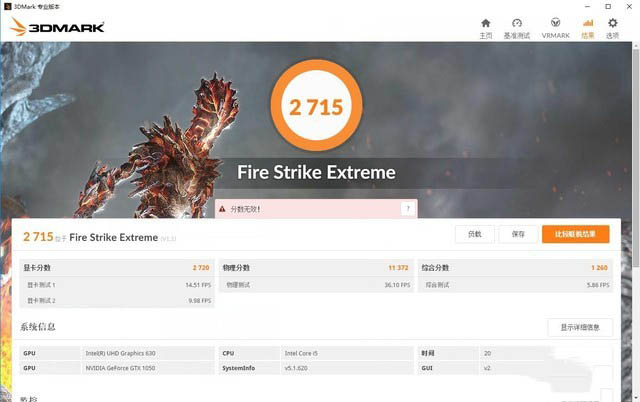
Task: Click the vertical scrollbar on right edge
Action: coord(635,200)
